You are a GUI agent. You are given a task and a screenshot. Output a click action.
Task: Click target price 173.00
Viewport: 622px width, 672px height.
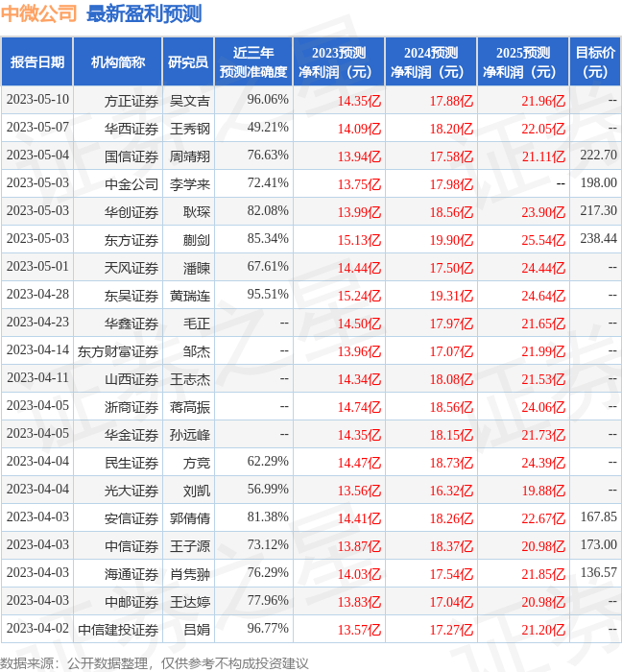pyautogui.click(x=598, y=545)
